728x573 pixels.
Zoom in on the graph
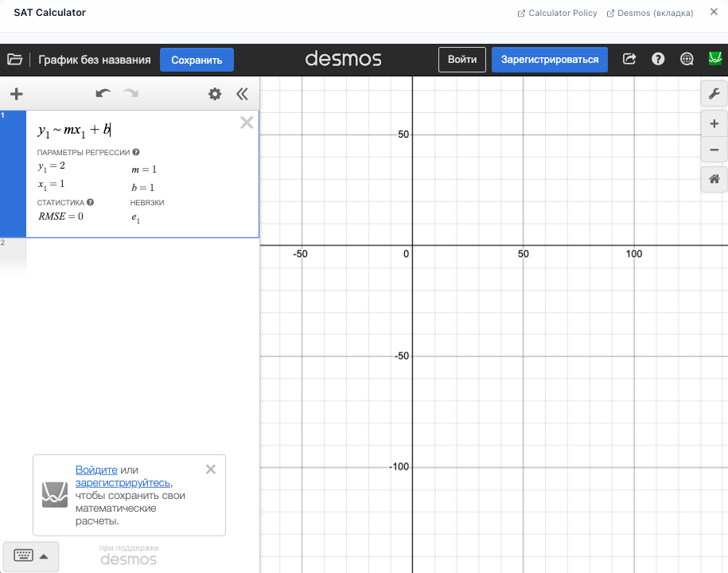point(714,123)
